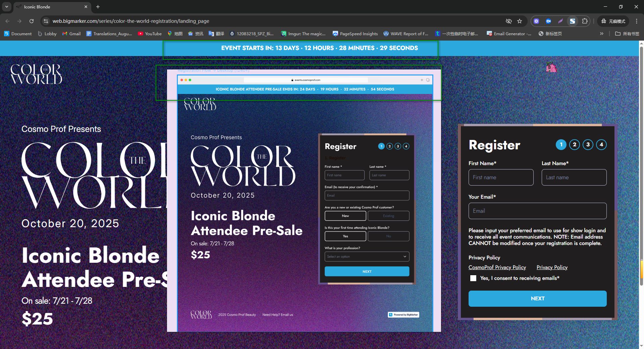The image size is (644, 349).
Task: Select registration step 4 circle
Action: [601, 145]
